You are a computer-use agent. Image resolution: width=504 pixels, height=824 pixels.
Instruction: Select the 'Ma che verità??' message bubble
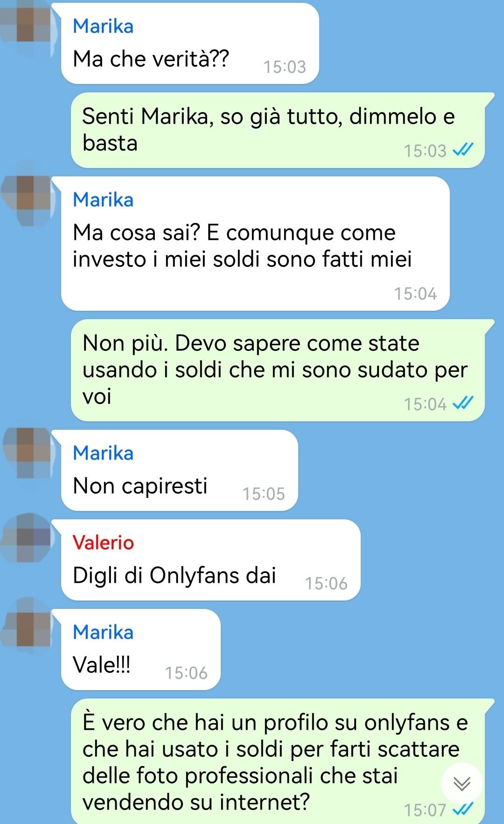[x=190, y=43]
